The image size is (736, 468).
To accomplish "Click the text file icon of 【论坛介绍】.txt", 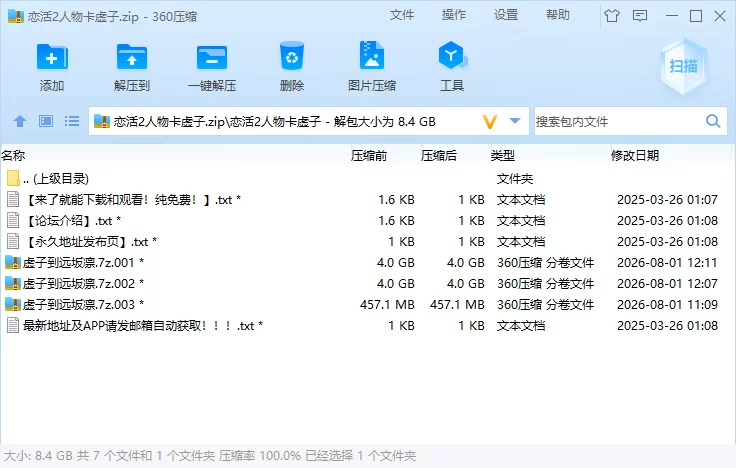I will click(13, 220).
